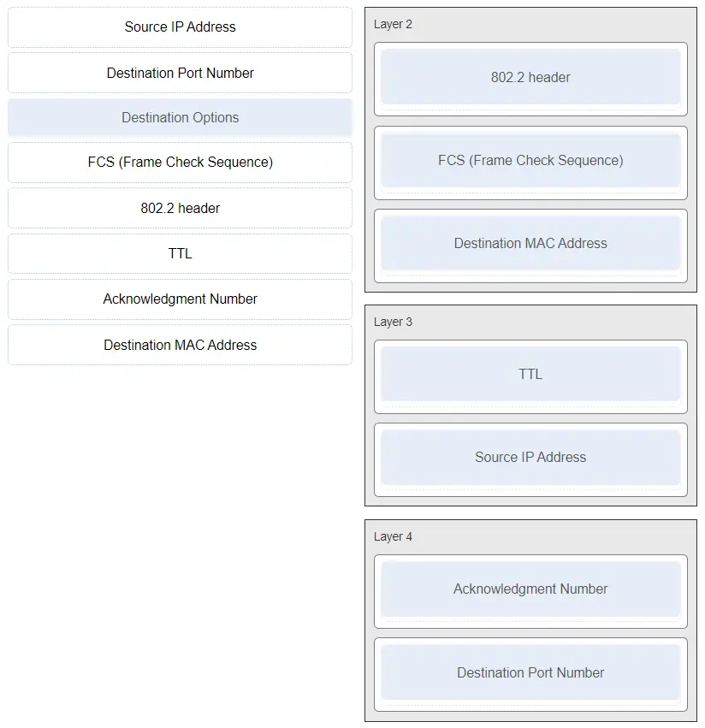Select FCS (Frame Check Sequence) in the left list
705x728 pixels.
pos(180,163)
